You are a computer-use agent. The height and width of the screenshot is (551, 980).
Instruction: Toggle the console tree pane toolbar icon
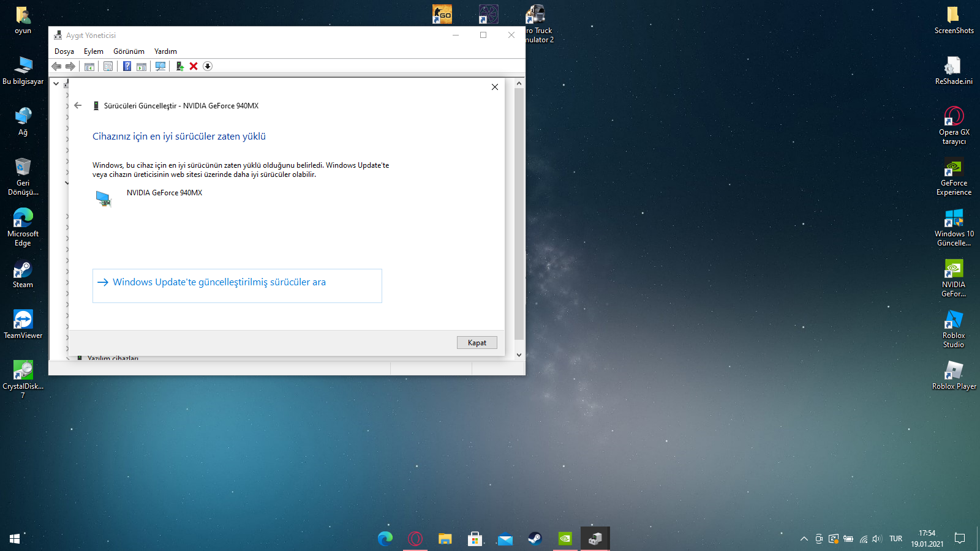[89, 66]
